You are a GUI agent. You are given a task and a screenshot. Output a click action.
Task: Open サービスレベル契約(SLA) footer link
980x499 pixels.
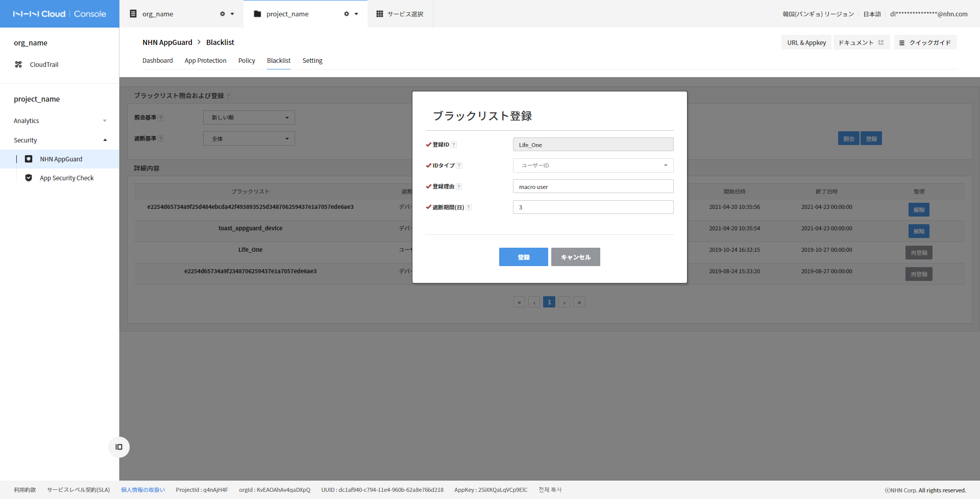(x=79, y=490)
